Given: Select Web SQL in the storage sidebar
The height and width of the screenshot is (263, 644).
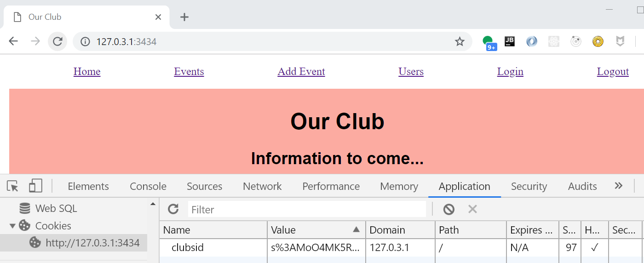Looking at the screenshot, I should 56,208.
